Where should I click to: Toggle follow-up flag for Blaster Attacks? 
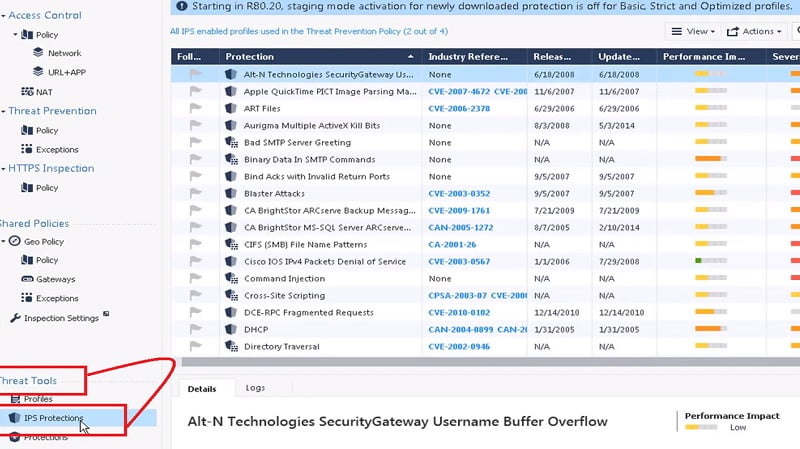coord(195,193)
